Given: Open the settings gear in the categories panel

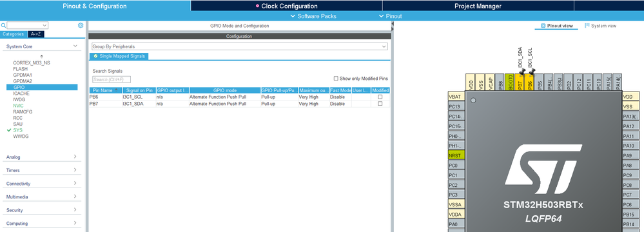Looking at the screenshot, I should coord(81,26).
